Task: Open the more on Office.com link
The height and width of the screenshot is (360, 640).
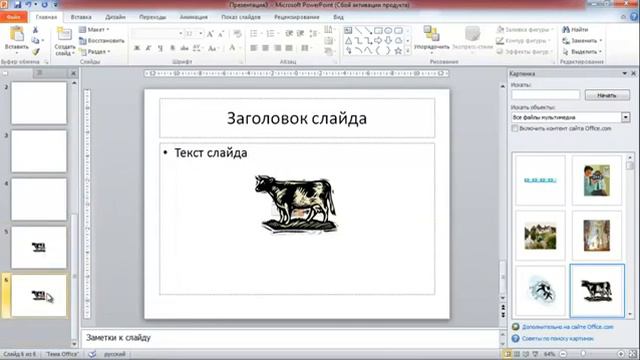Action: tap(567, 327)
